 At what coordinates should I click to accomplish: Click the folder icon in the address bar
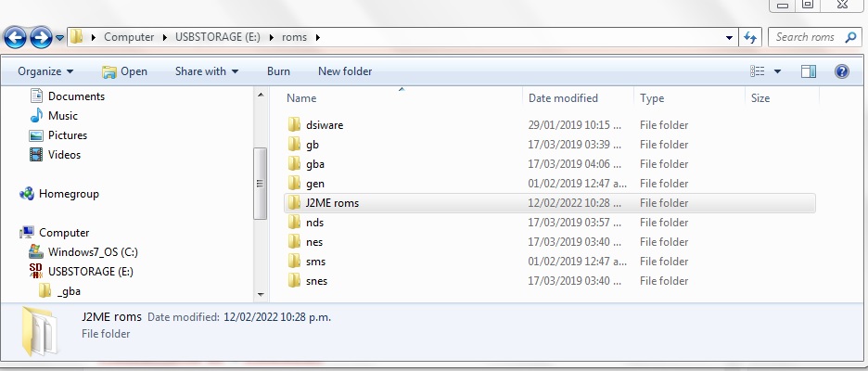click(x=77, y=37)
